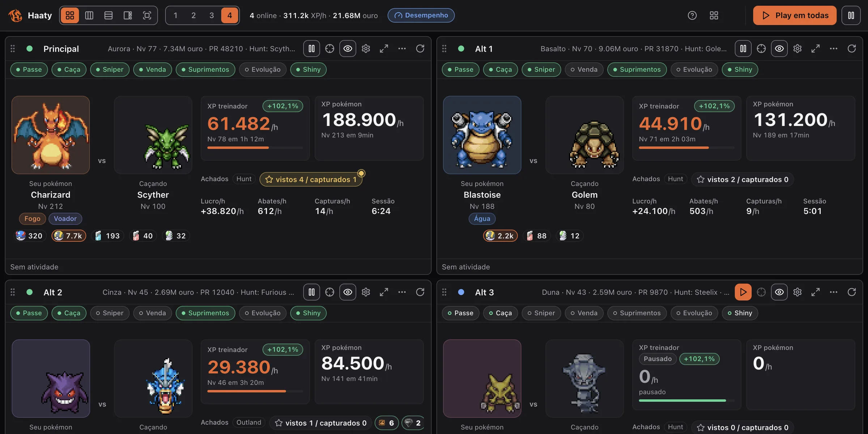
Task: Switch to the rows layout icon
Action: click(x=108, y=15)
